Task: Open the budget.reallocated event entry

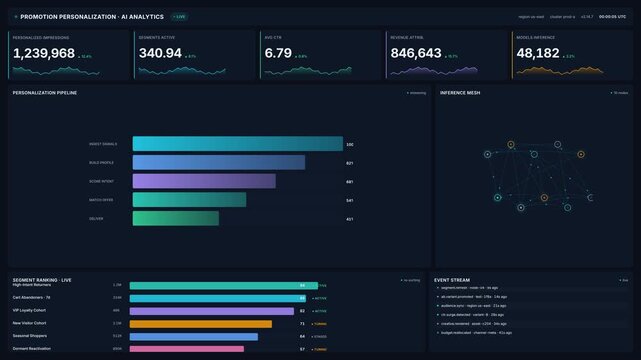Action: click(x=531, y=333)
